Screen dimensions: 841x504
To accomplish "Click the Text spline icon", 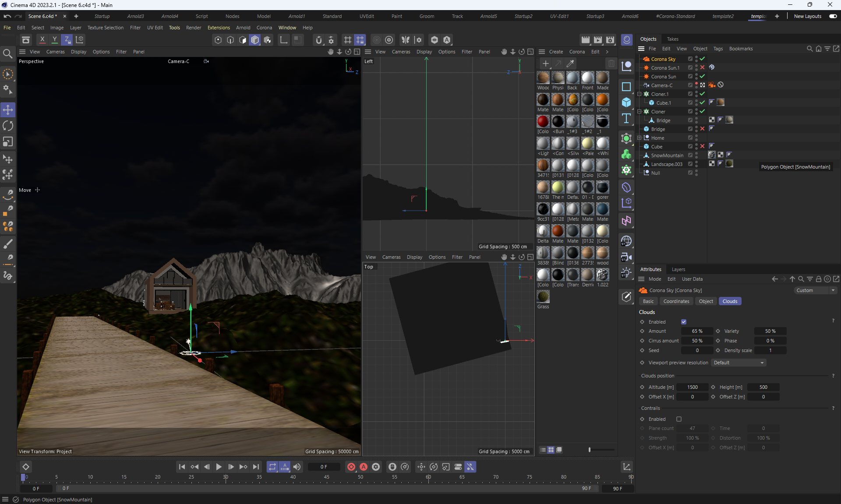I will [x=626, y=118].
